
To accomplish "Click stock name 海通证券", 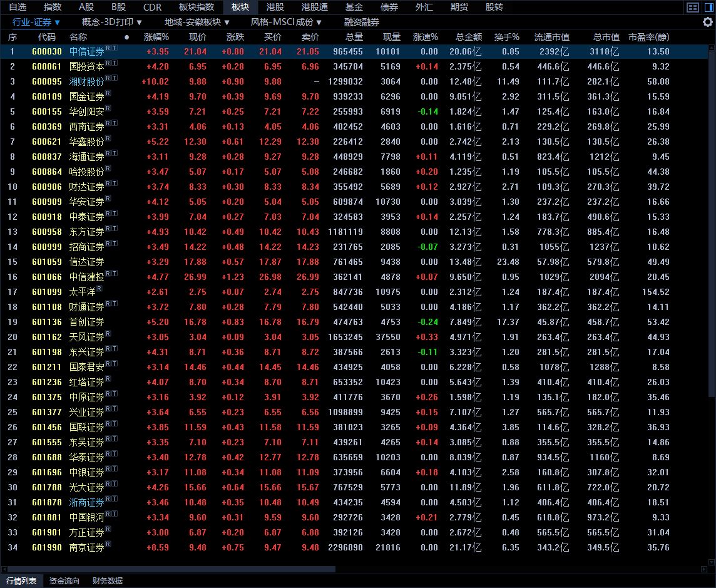I will [87, 157].
